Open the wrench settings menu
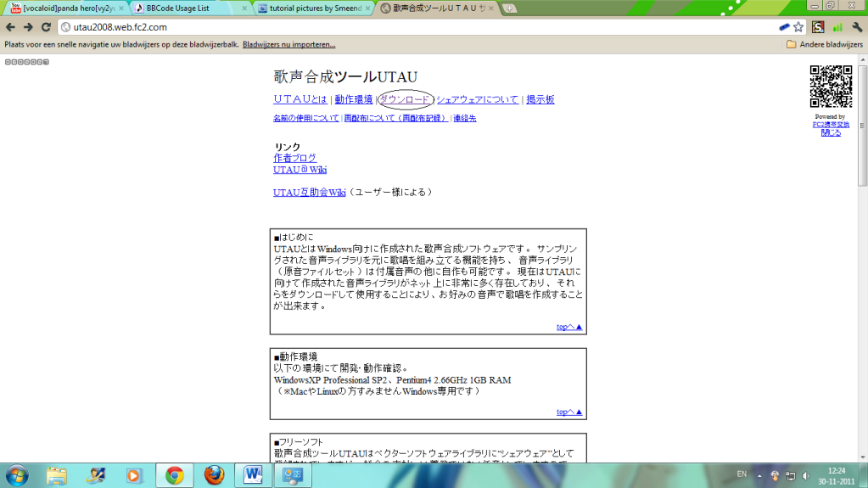Image resolution: width=868 pixels, height=488 pixels. coord(858,27)
